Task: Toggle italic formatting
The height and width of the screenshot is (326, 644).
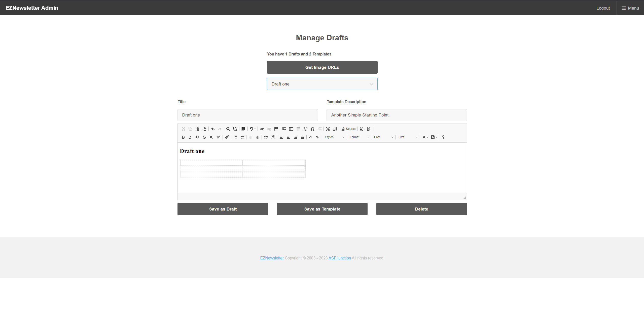Action: [190, 137]
